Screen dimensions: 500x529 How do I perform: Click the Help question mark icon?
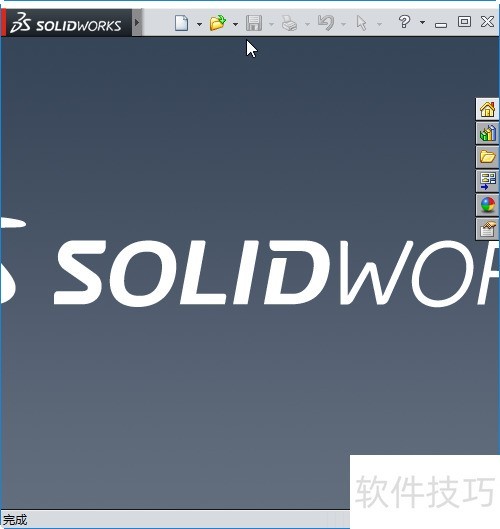pos(404,22)
